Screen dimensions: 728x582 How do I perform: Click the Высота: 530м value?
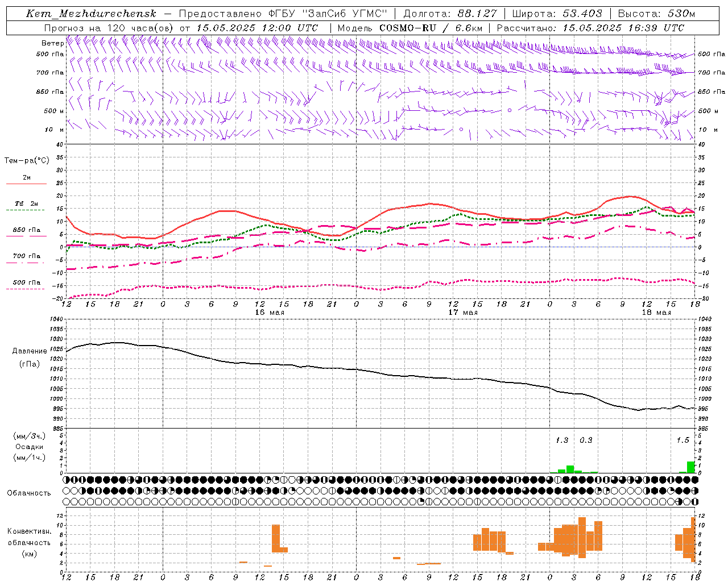[656, 14]
